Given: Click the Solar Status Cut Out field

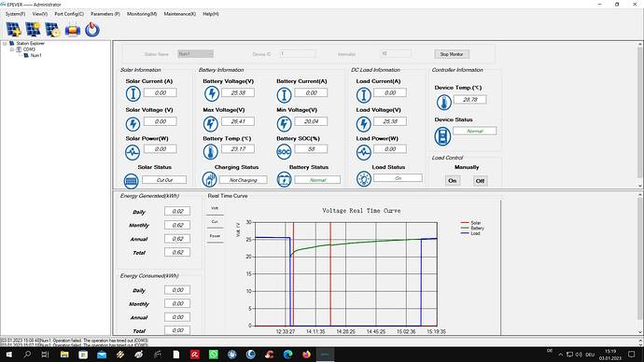Looking at the screenshot, I should click(164, 180).
